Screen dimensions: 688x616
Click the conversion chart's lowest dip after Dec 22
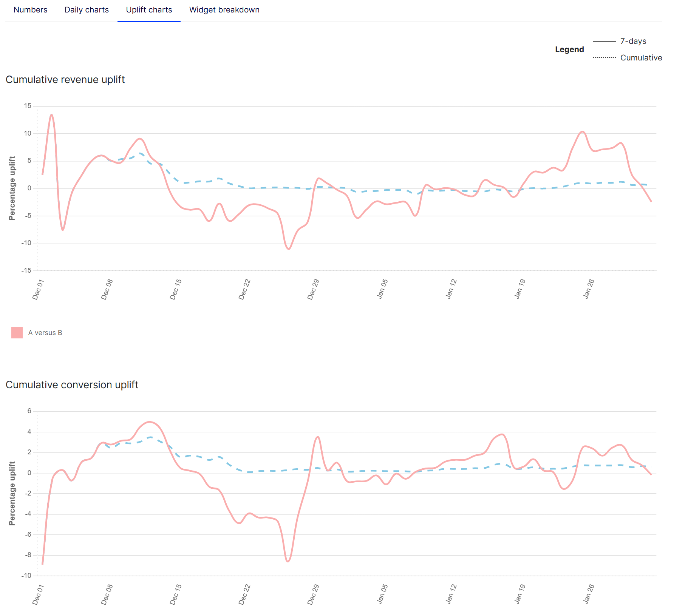point(288,561)
